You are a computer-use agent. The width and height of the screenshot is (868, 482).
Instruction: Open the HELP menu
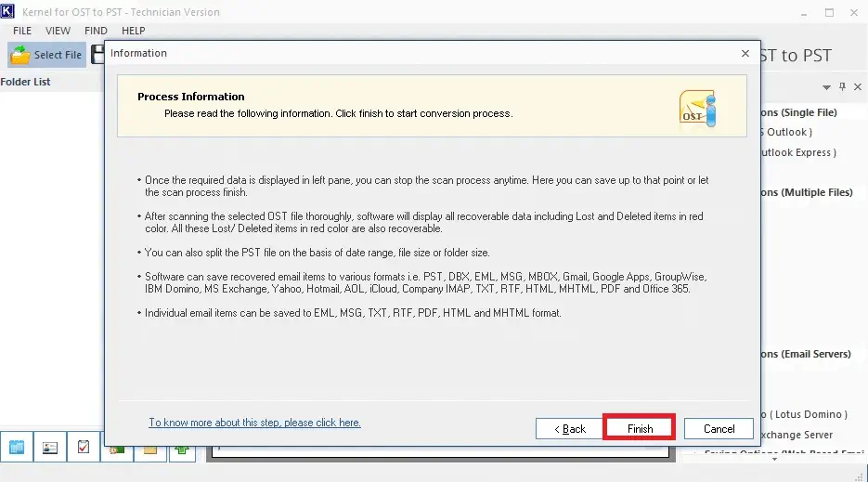pos(134,31)
